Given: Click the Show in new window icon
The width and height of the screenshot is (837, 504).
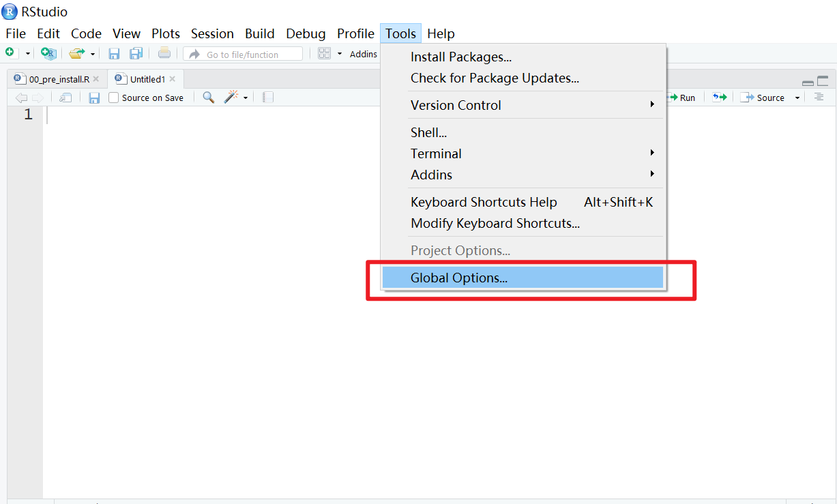Looking at the screenshot, I should point(65,98).
